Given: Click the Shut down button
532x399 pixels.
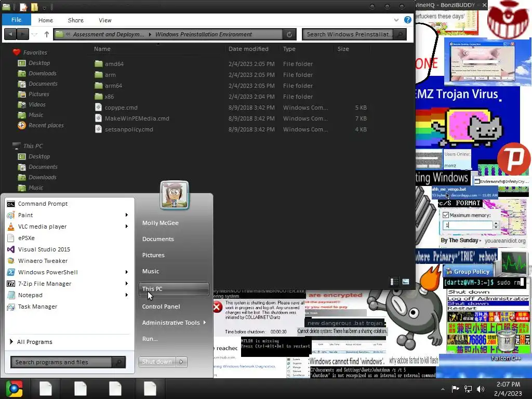Looking at the screenshot, I should point(157,362).
